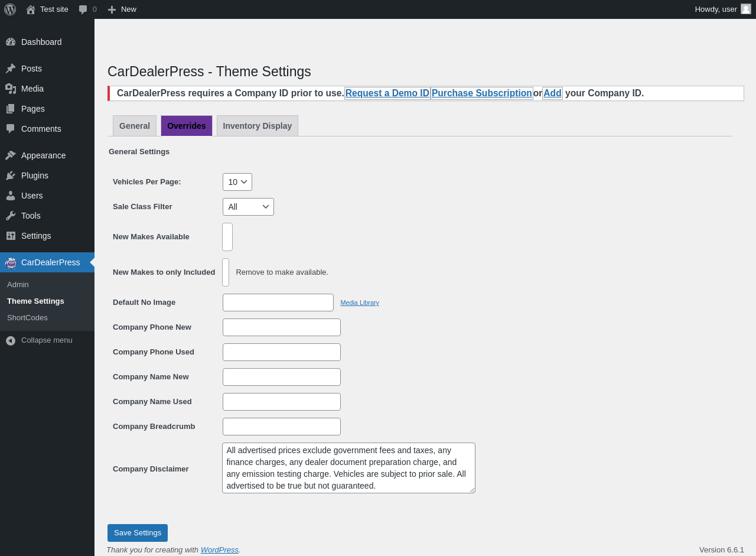Click into the Company Disclaimer text area
This screenshot has width=756, height=556.
tap(348, 468)
